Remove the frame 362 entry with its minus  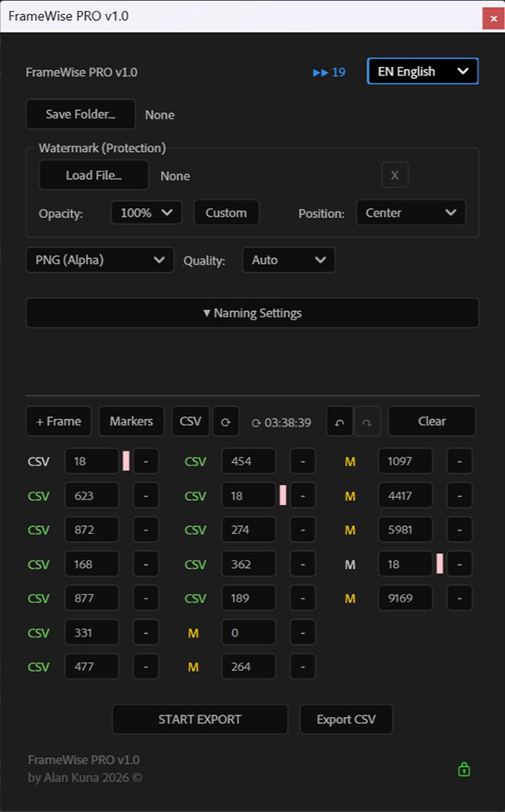302,564
